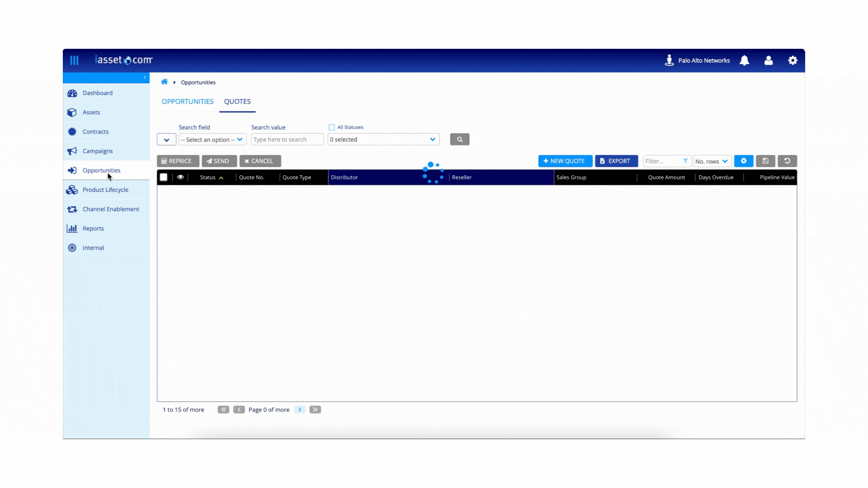Screen dimensions: 868x488
Task: Go to the last page
Action: tap(315, 410)
